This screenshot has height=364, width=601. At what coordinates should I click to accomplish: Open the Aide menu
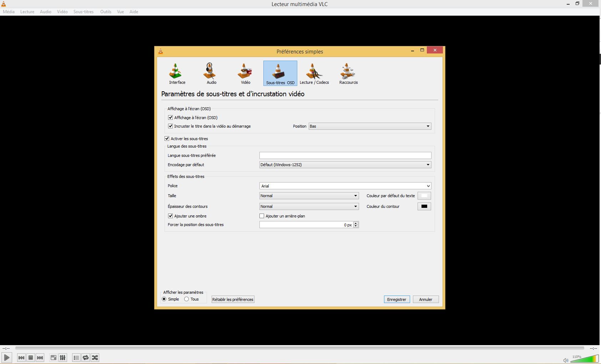[134, 12]
